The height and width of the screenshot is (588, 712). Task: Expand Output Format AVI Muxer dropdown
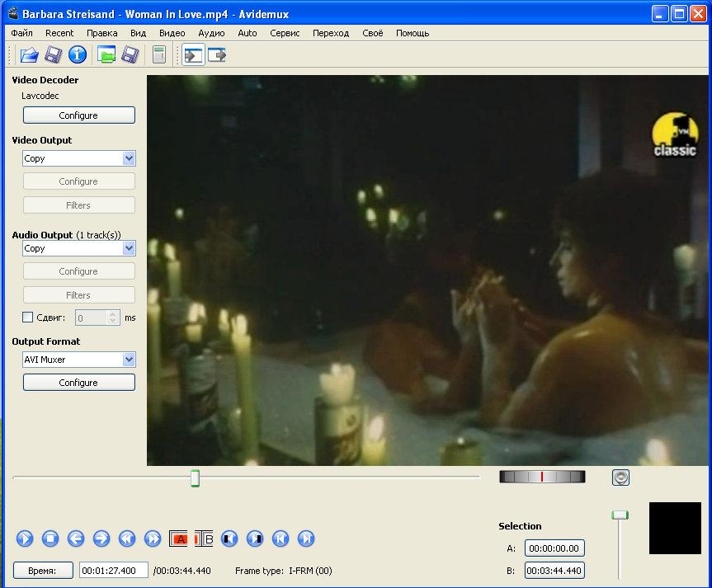click(x=129, y=360)
